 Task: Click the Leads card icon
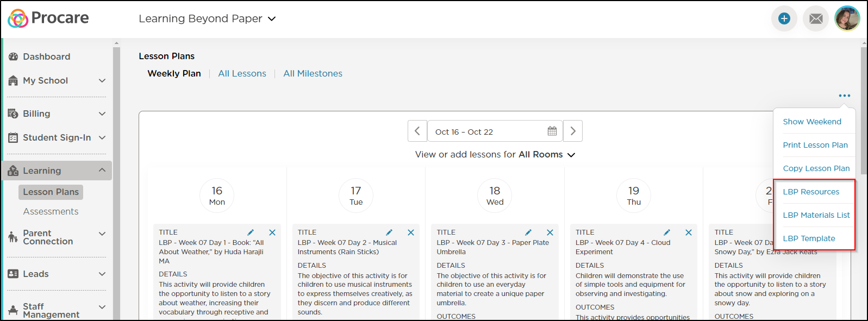(13, 274)
